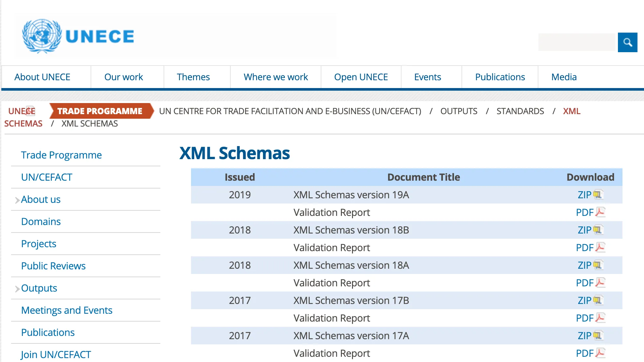Open 17A Validation Report PDF icon
The height and width of the screenshot is (362, 644).
click(600, 353)
